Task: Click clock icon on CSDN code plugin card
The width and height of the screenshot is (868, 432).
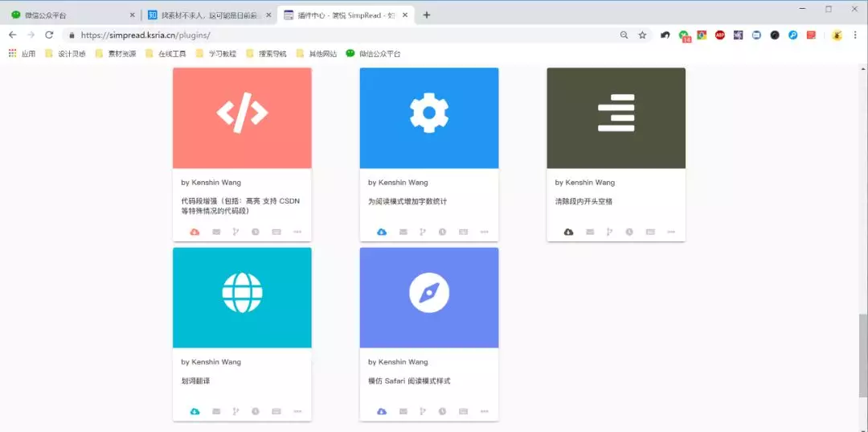Action: (x=256, y=232)
